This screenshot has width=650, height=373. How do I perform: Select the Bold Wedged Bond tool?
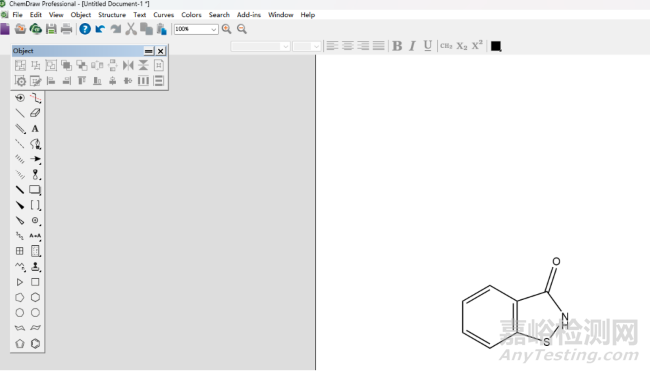coord(19,205)
